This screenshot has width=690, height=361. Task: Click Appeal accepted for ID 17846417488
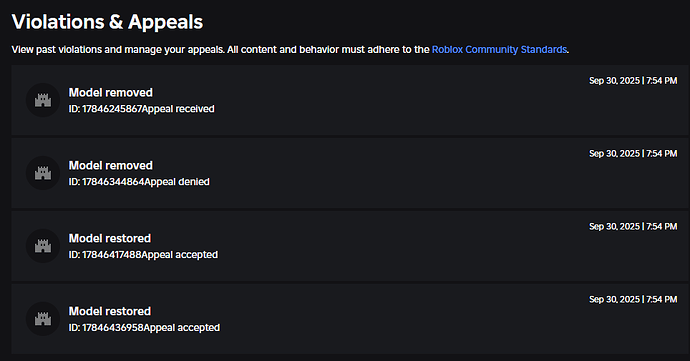click(180, 255)
